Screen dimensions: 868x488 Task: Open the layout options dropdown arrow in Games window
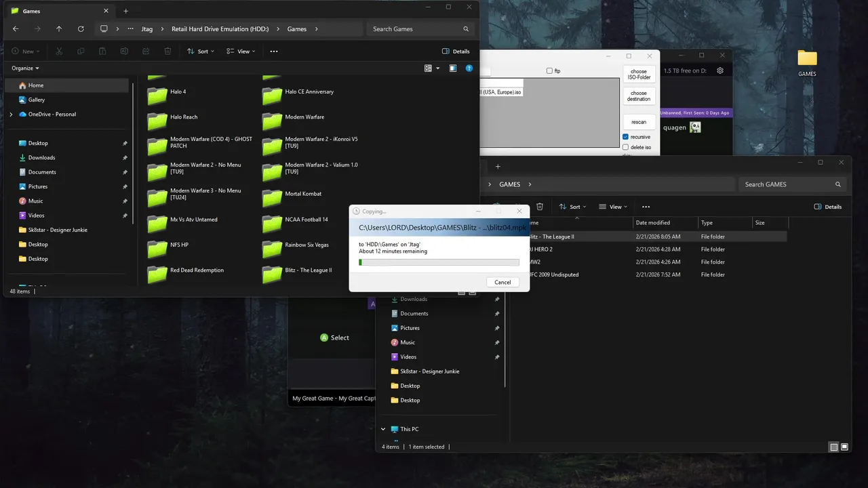pos(438,68)
